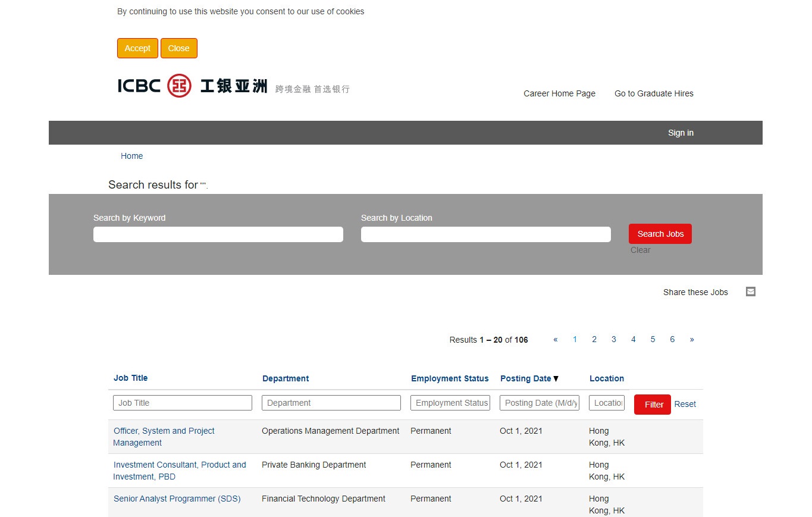Sort by Posting Date column header
The width and height of the screenshot is (812, 517).
coord(525,378)
